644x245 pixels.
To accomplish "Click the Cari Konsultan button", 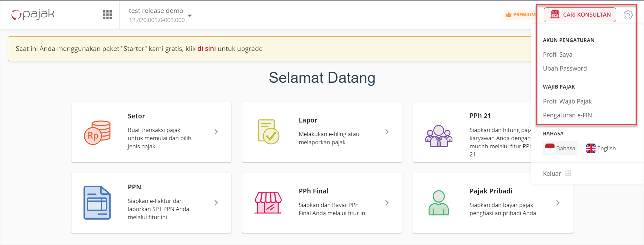I will coord(580,15).
